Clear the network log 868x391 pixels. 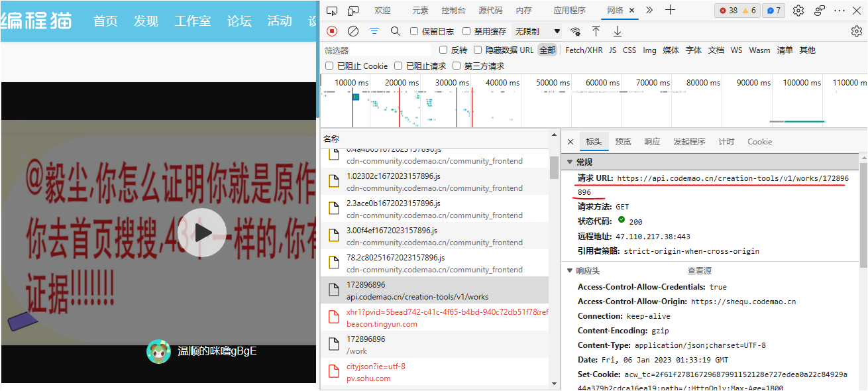tap(353, 31)
